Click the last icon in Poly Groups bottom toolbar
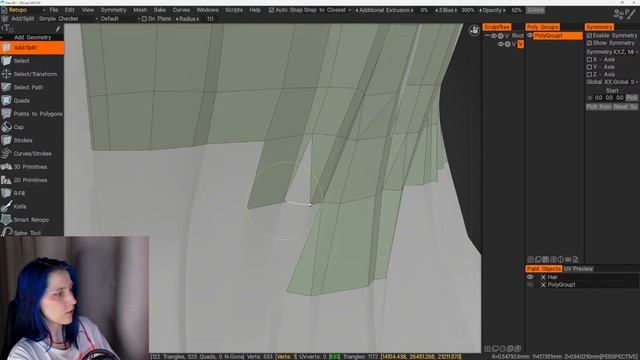This screenshot has height=360, width=640. 576,259
